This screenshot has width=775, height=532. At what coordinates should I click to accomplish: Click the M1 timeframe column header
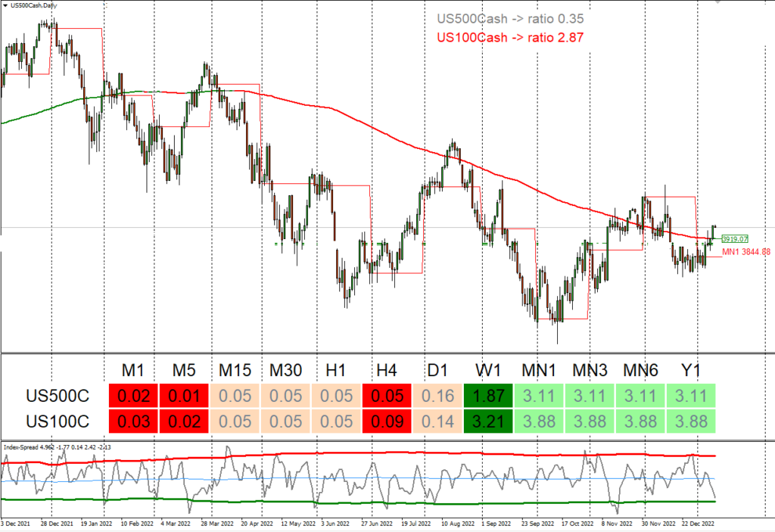pos(133,370)
